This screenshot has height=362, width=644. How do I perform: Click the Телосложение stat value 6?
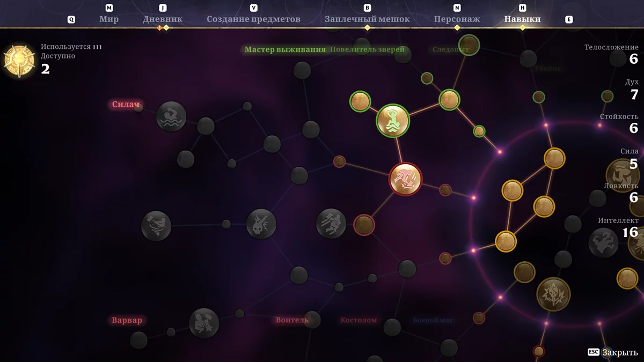pos(633,59)
